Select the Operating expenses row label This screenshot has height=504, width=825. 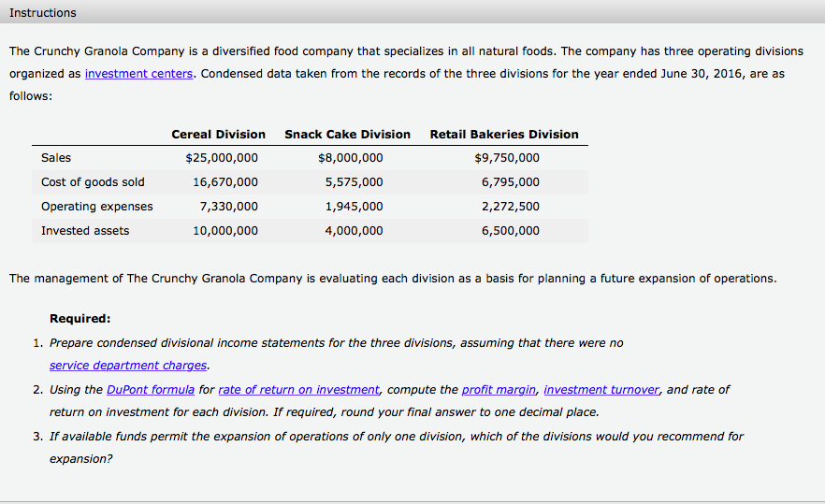coord(97,207)
